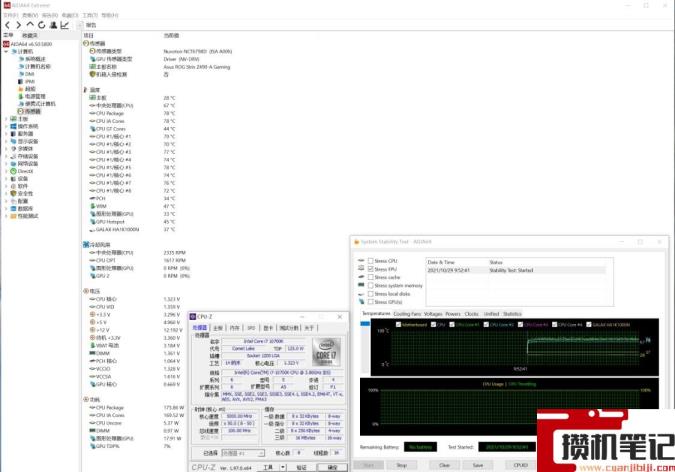Switch to the Favorites tab in AIDA64 sidebar
The width and height of the screenshot is (675, 472).
pos(30,35)
